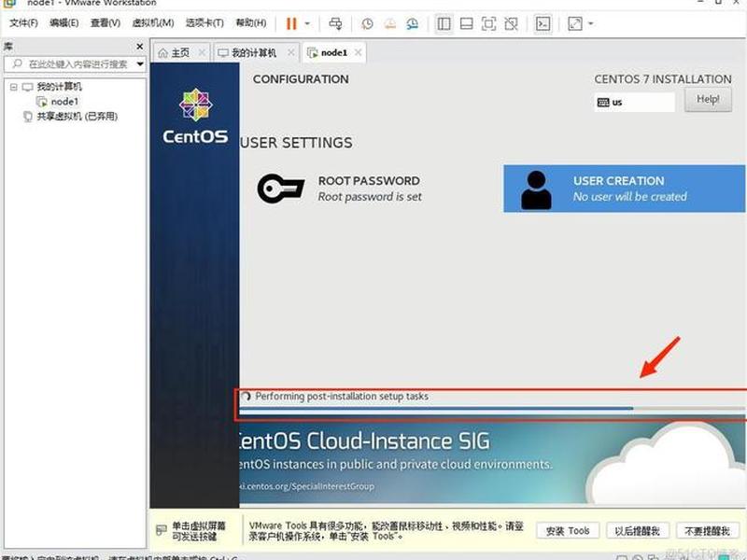Viewport: 747px width, 560px height.
Task: Open the dropdown next to the stretch display icon
Action: coord(591,23)
